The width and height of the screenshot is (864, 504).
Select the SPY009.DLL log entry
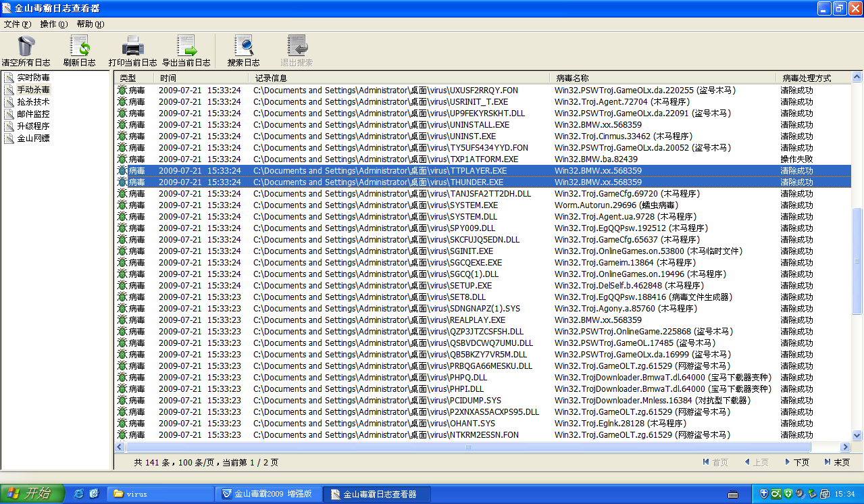click(483, 228)
